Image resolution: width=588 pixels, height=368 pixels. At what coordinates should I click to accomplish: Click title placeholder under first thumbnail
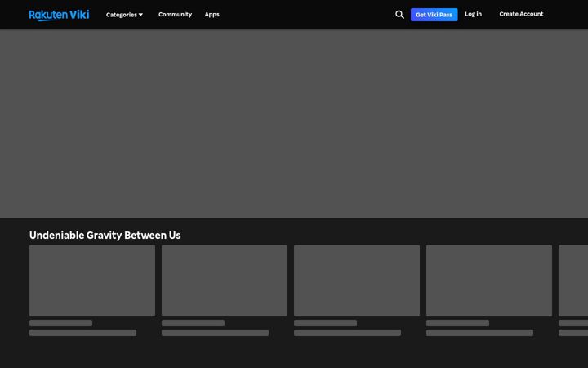coord(60,323)
